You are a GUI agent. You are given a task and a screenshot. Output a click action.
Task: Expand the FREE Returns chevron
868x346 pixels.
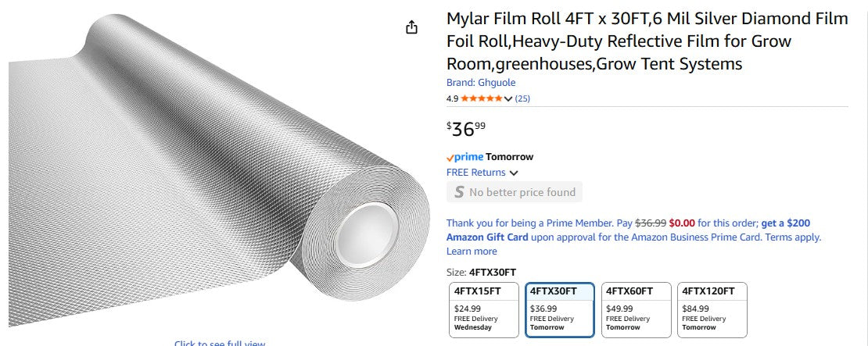click(x=514, y=173)
